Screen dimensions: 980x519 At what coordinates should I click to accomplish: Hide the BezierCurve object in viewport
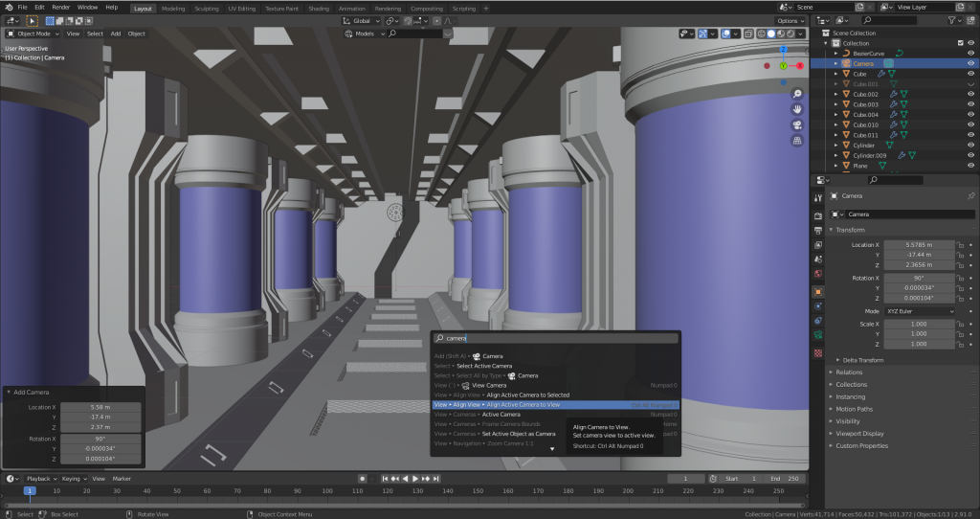tap(971, 53)
